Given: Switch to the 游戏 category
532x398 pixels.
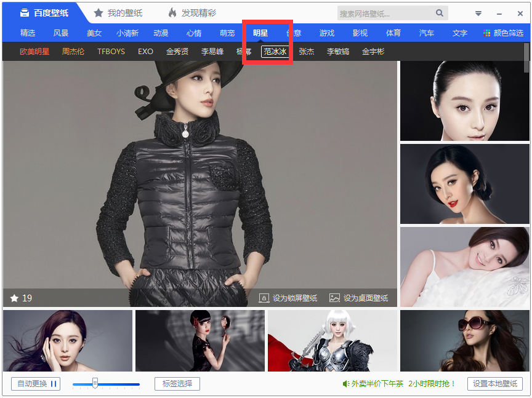Looking at the screenshot, I should pyautogui.click(x=327, y=33).
